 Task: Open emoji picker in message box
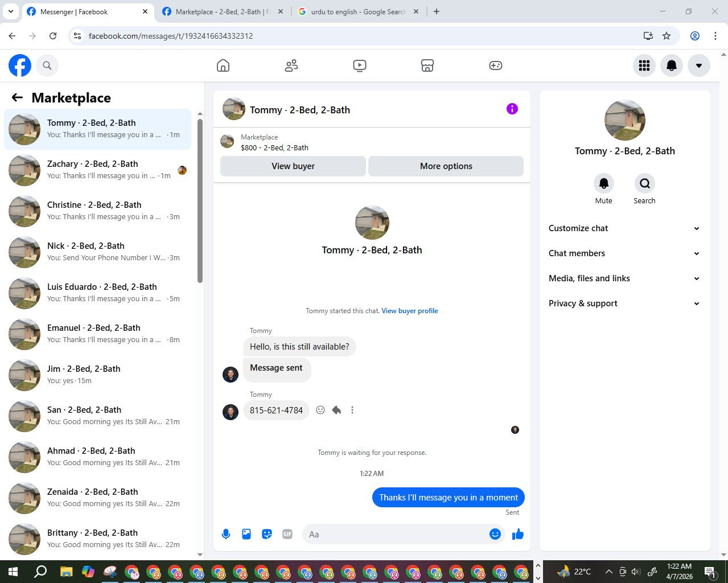click(495, 534)
